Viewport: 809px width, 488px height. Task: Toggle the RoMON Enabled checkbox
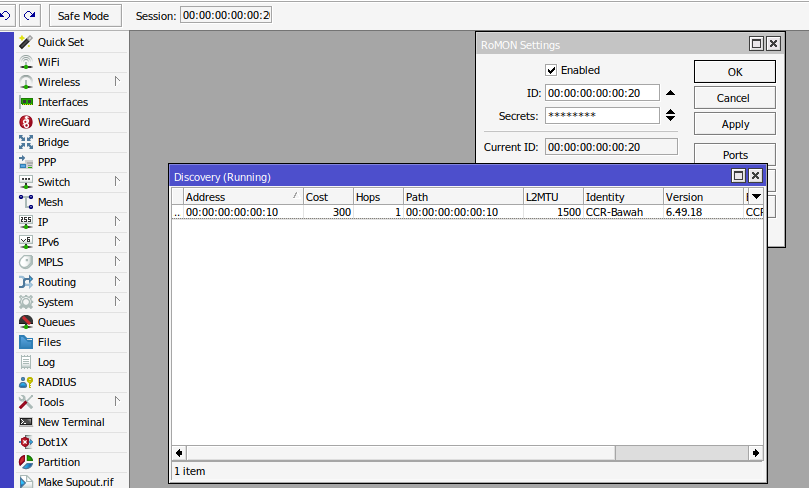click(x=551, y=70)
